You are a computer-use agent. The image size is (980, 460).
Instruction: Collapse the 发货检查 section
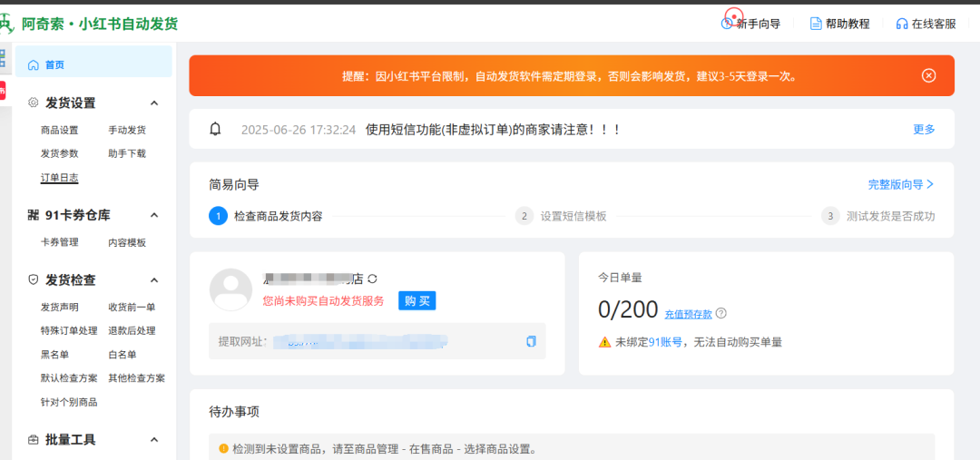click(x=155, y=280)
